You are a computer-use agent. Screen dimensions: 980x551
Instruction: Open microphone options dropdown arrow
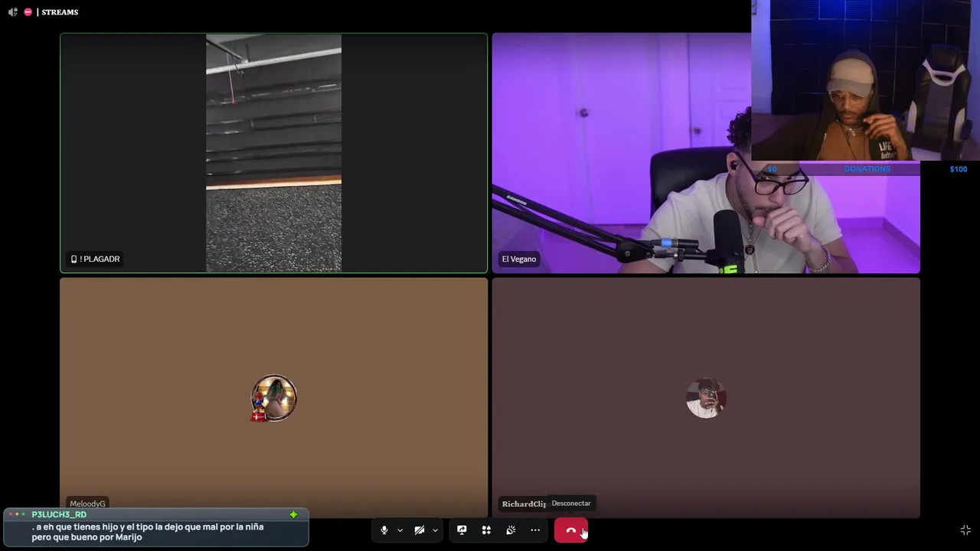pyautogui.click(x=400, y=530)
